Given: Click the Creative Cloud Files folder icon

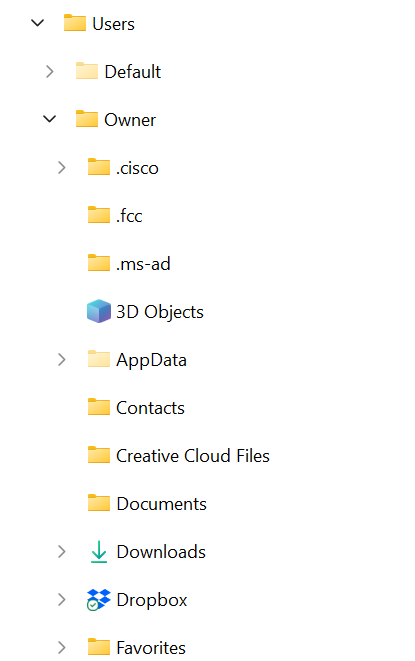Looking at the screenshot, I should 99,455.
